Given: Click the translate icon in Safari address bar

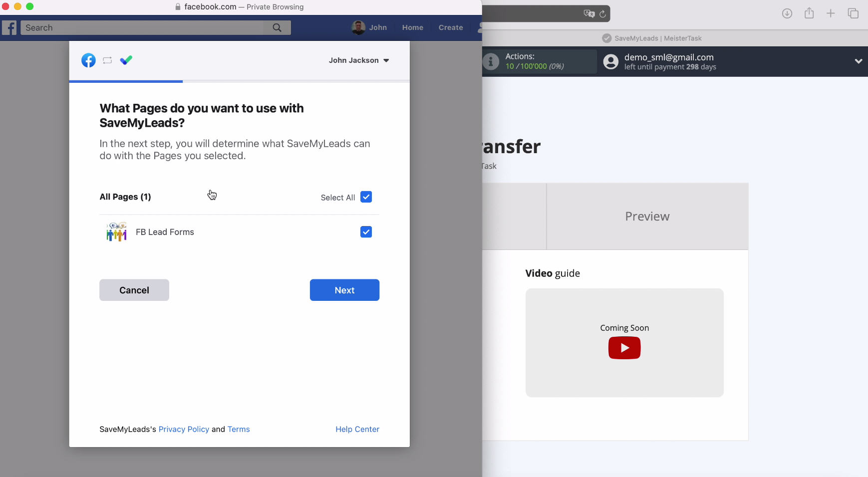Looking at the screenshot, I should [589, 13].
